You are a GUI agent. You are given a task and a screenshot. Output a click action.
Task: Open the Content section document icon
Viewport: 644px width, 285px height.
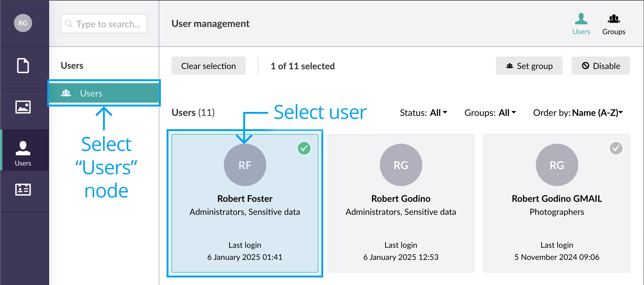(x=23, y=66)
